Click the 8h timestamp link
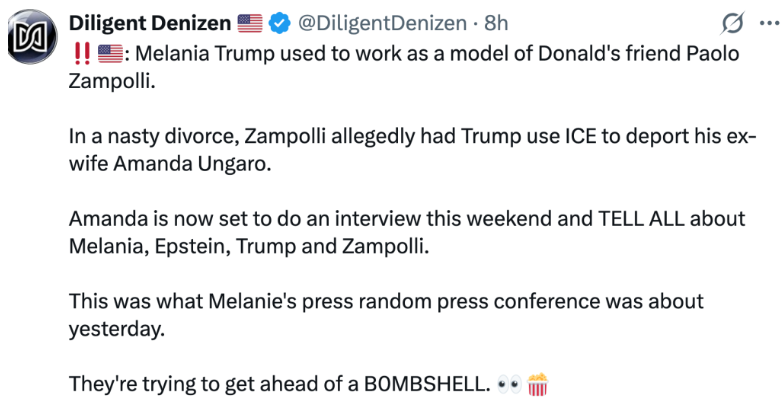 pos(496,23)
